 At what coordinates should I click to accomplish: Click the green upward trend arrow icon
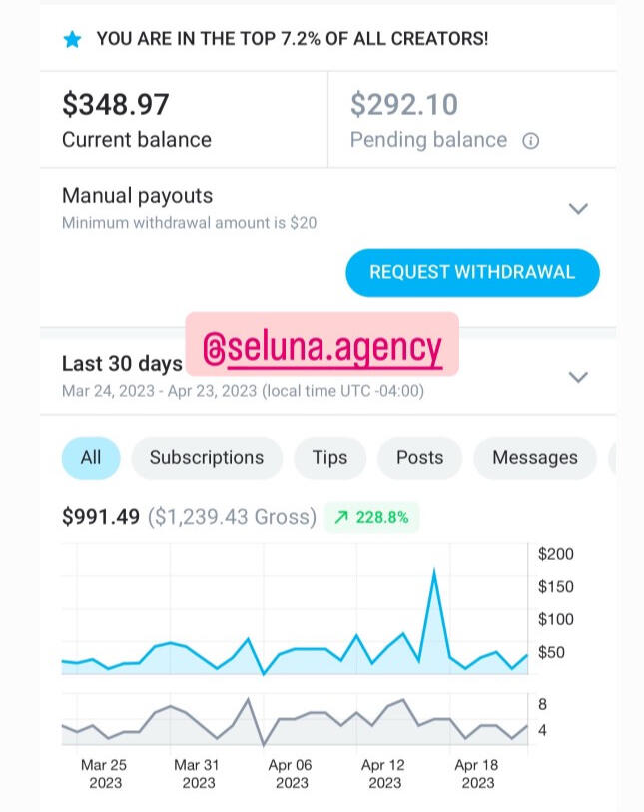(x=341, y=518)
